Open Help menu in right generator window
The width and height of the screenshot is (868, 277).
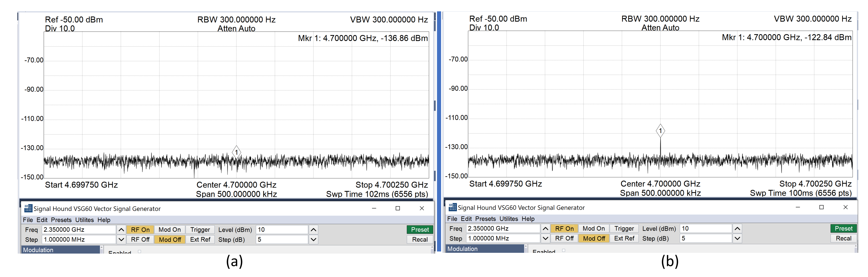point(528,219)
